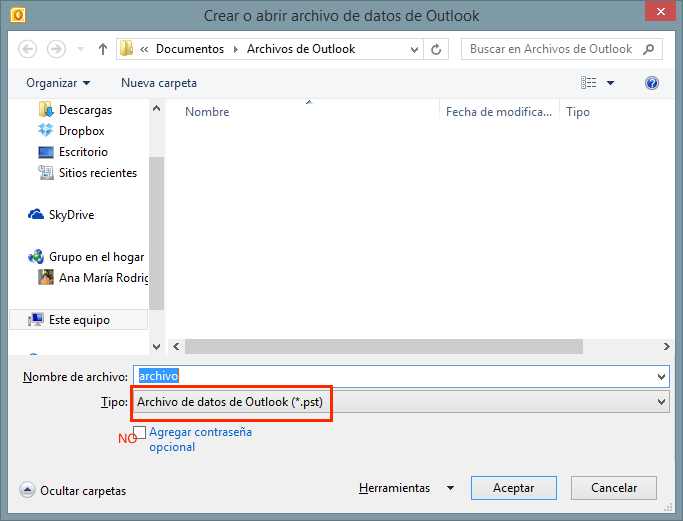This screenshot has height=521, width=683.
Task: Click the left arrow of horizontal scrollbar
Action: (176, 347)
